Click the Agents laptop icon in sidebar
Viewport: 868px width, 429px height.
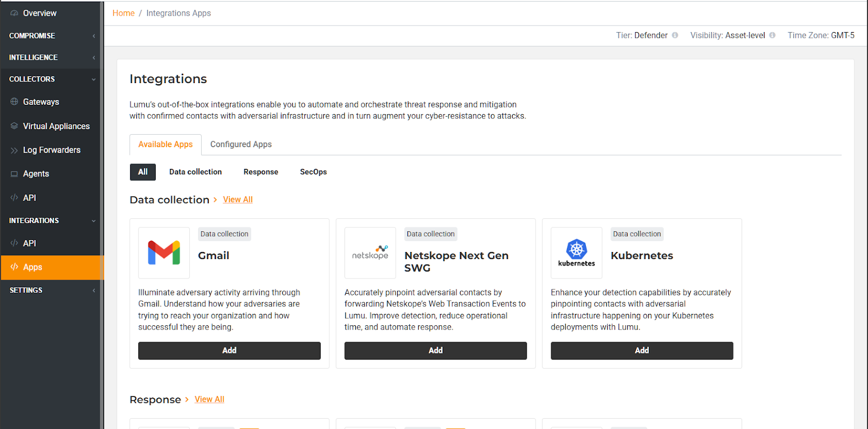point(14,174)
